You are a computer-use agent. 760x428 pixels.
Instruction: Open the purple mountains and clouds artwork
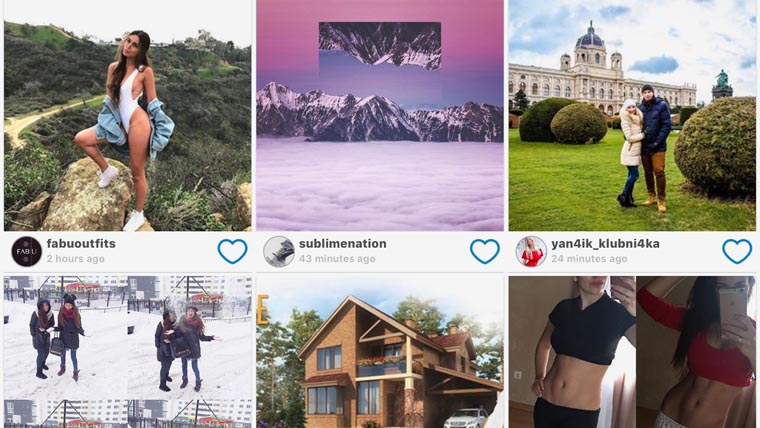click(x=380, y=115)
